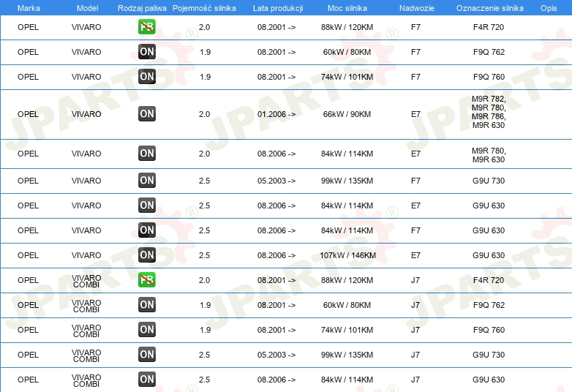572x392 pixels.
Task: Click the green PB petrol icon for F4R 720 VIVARO
Action: [146, 27]
